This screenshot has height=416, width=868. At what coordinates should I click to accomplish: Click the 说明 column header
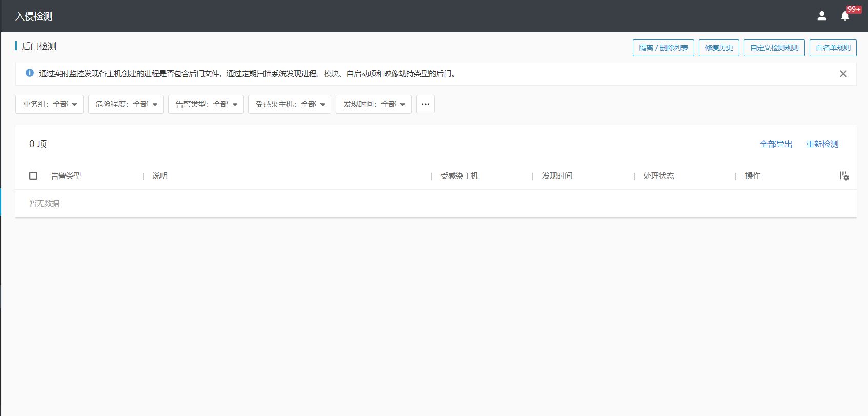160,176
